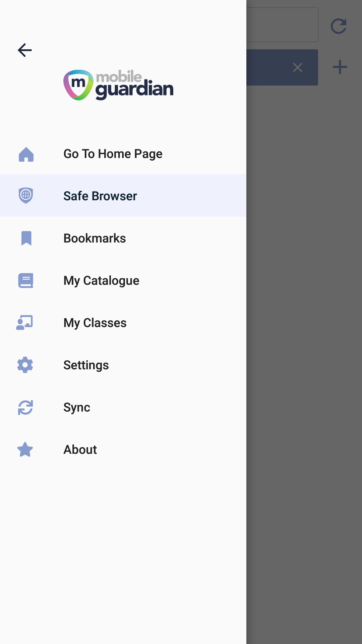Image resolution: width=362 pixels, height=644 pixels.
Task: Click the About star icon
Action: point(25,449)
